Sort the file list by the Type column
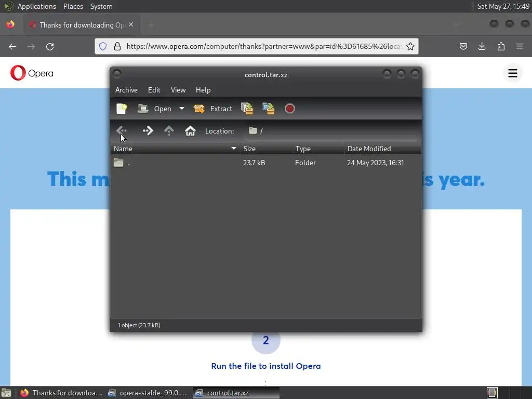Screen dimensions: 532x399 point(318,149)
